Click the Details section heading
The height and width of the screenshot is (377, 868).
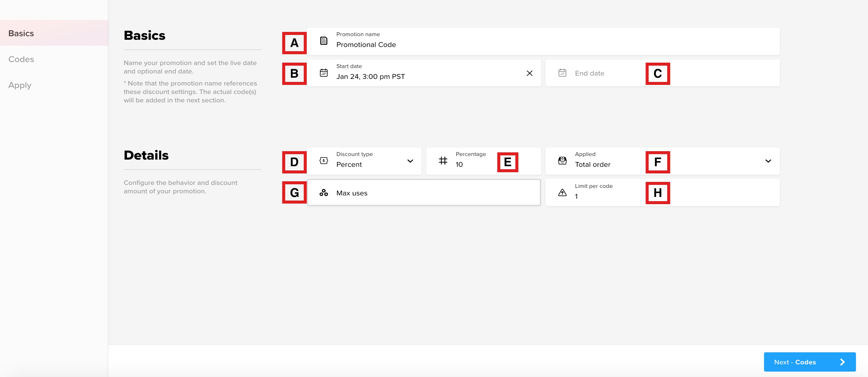coord(146,155)
